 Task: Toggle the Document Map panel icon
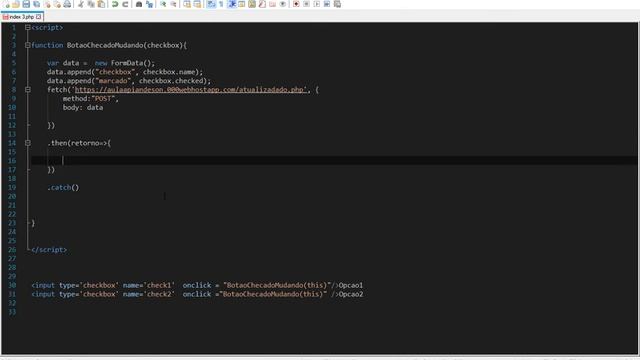tap(252, 4)
